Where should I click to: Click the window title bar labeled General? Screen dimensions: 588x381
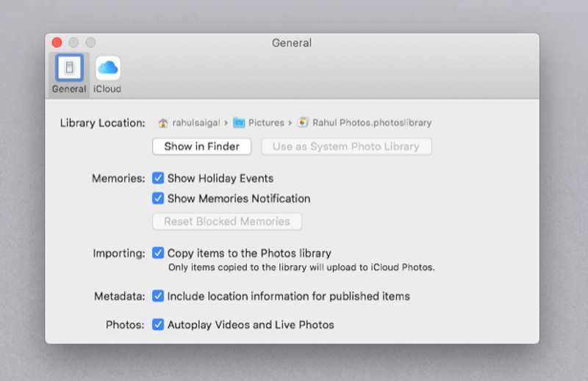[x=292, y=43]
